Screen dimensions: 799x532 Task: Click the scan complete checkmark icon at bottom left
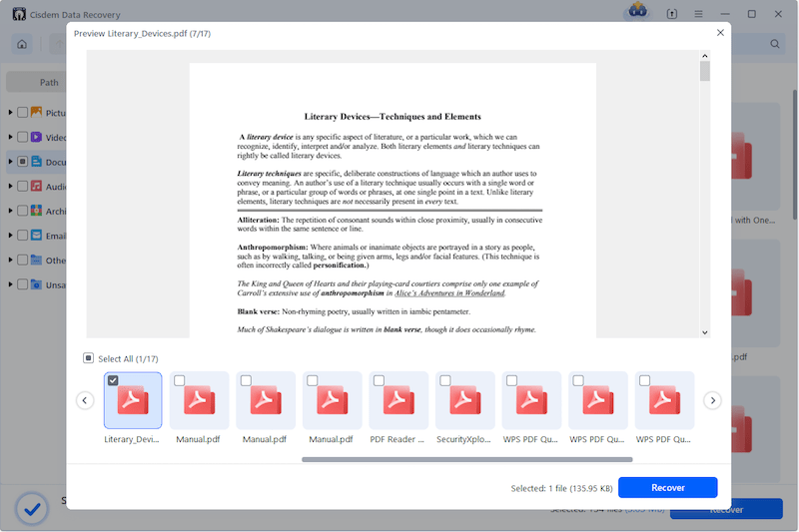tap(32, 509)
